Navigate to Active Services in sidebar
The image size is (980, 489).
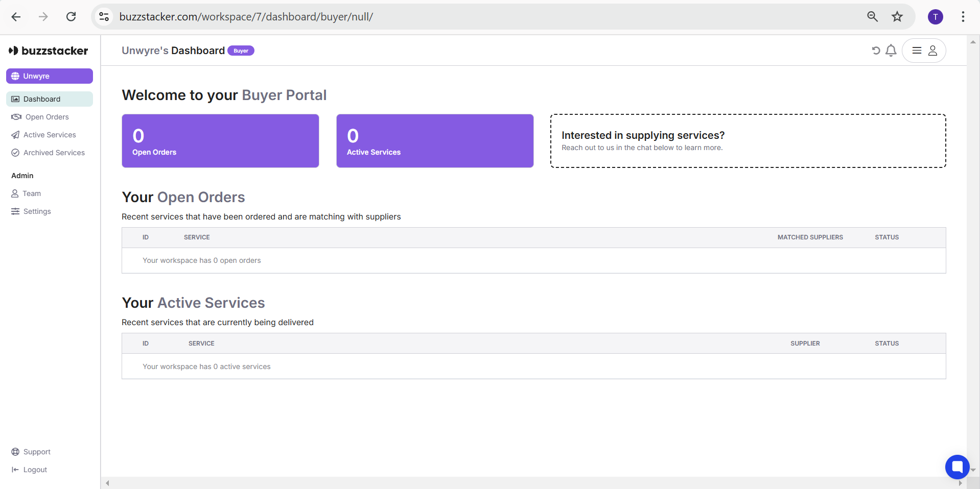coord(50,135)
